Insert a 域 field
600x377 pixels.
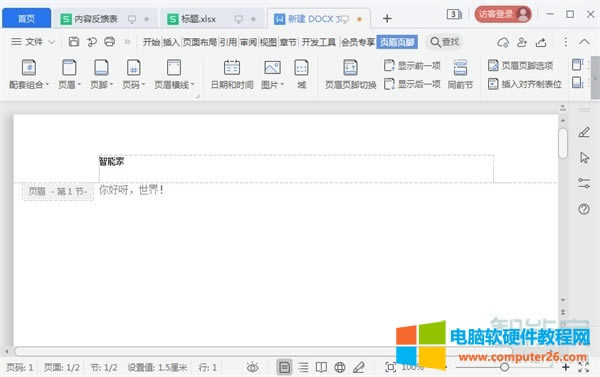pos(302,74)
